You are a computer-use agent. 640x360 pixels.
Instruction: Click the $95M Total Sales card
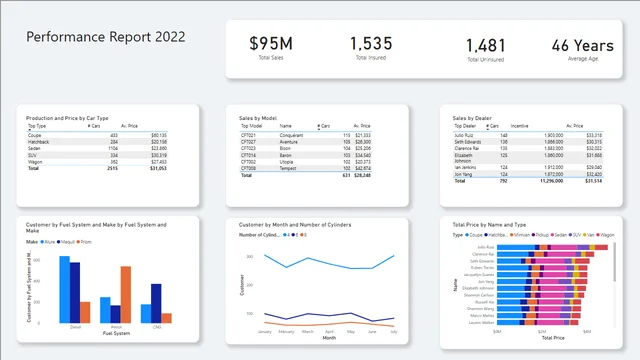point(271,48)
